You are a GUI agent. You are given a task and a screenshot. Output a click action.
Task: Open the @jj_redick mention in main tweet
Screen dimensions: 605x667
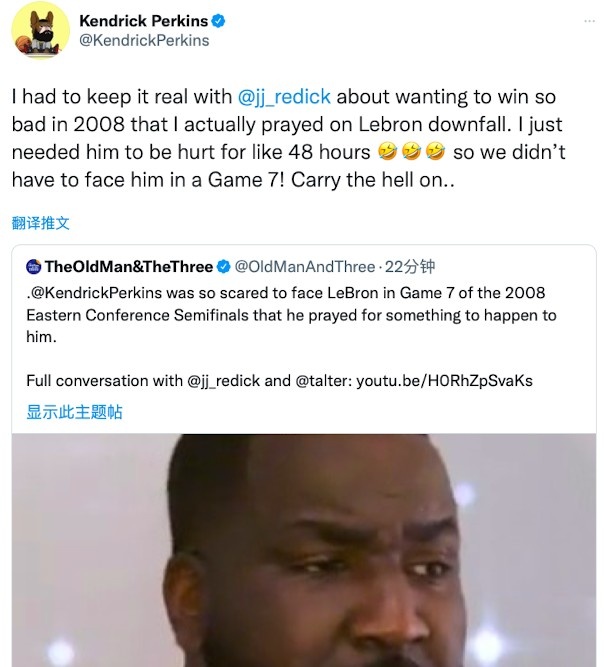tap(284, 97)
